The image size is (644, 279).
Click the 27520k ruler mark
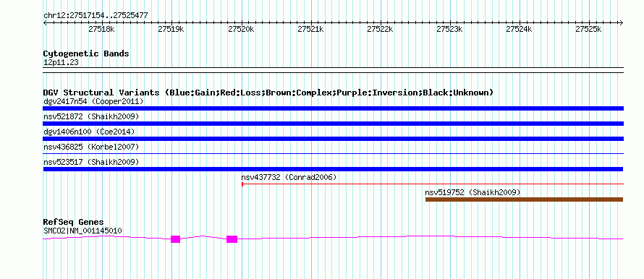[x=241, y=29]
